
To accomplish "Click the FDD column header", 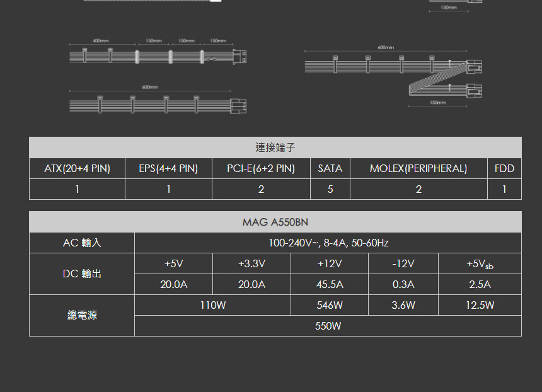I will coord(504,168).
